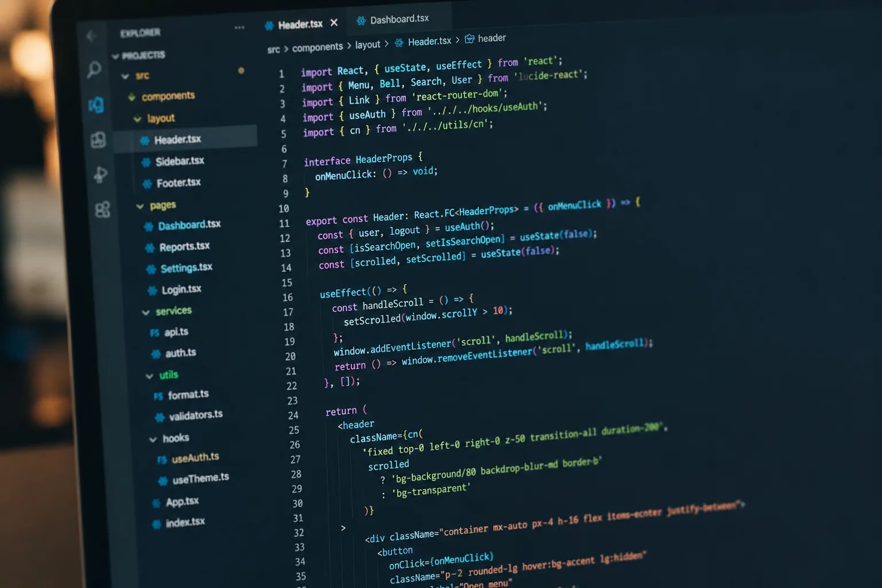Collapse the PROJECTS section chevron
This screenshot has height=588, width=882.
click(x=115, y=56)
